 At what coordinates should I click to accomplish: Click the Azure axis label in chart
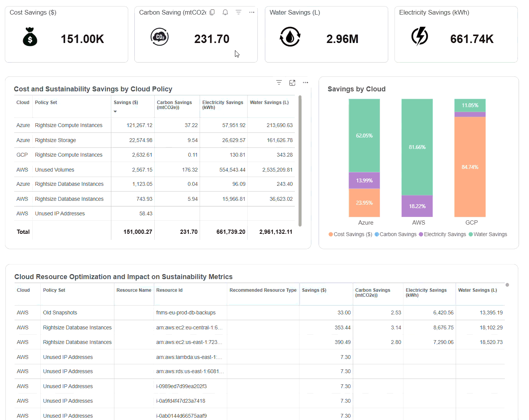(365, 223)
